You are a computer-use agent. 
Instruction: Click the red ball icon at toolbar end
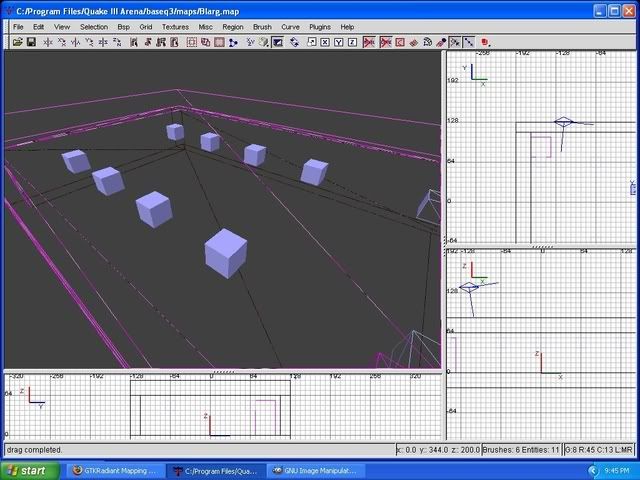pyautogui.click(x=486, y=42)
